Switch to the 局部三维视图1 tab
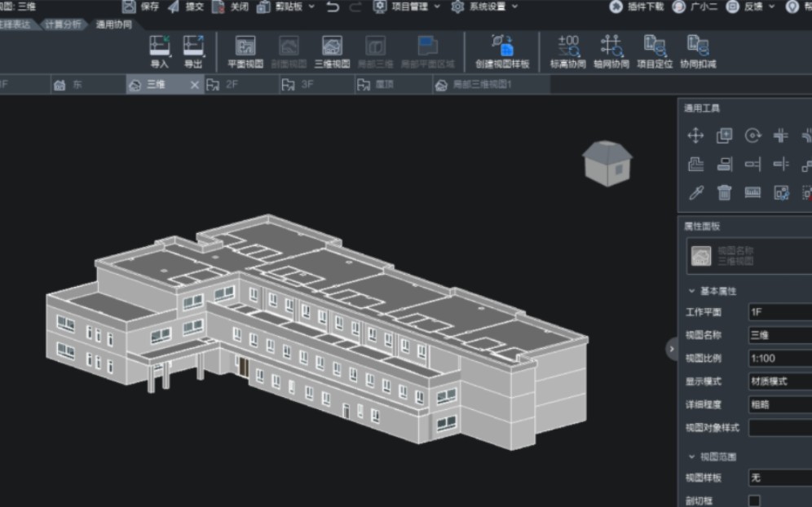The image size is (812, 507). pos(491,85)
